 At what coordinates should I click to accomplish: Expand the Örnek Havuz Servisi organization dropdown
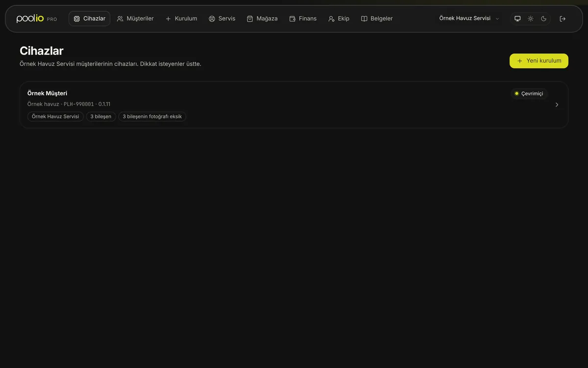[469, 19]
